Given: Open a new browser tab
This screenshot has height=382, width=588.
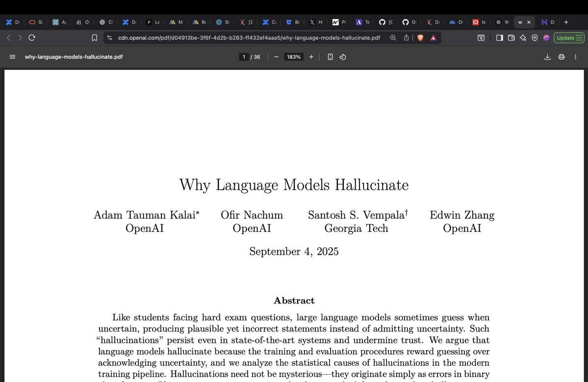Looking at the screenshot, I should (566, 22).
